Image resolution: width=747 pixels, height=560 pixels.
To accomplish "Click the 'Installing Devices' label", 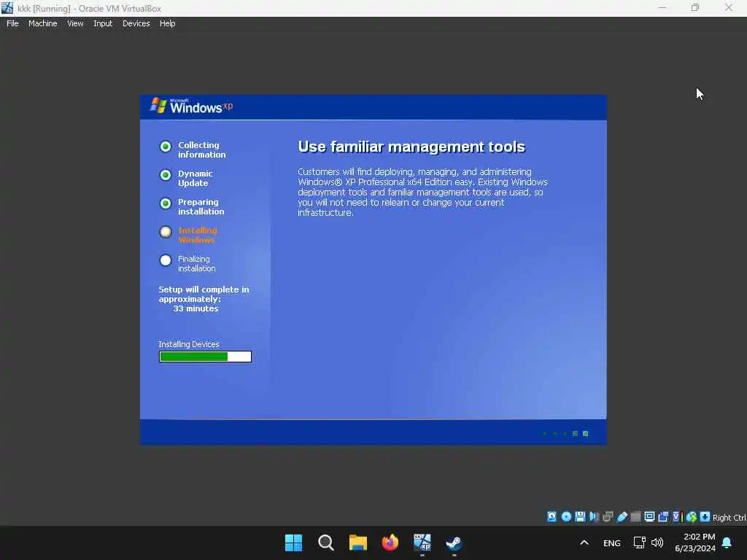I will click(189, 344).
